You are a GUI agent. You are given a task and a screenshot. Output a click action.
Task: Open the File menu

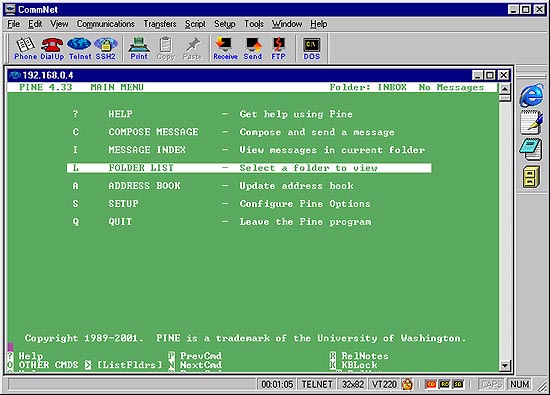point(13,24)
